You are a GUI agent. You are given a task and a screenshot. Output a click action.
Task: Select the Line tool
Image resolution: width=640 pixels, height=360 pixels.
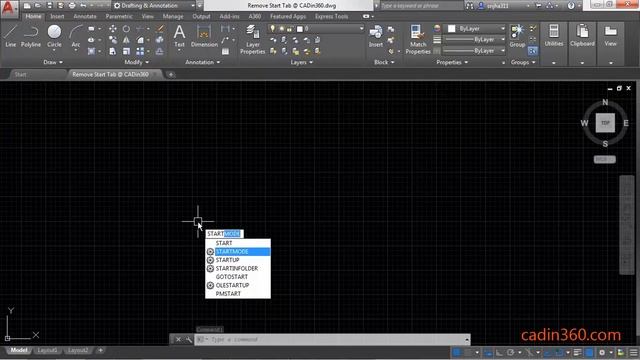point(11,36)
